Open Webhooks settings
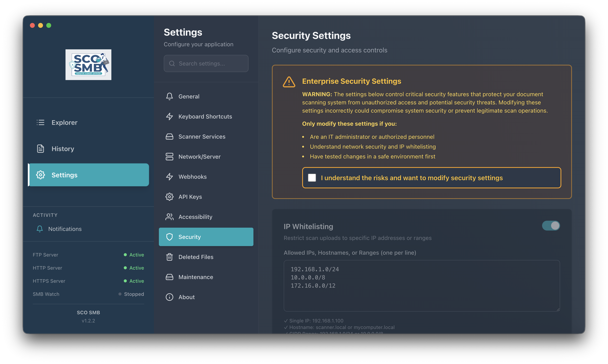Viewport: 608px width, 364px height. (206, 177)
